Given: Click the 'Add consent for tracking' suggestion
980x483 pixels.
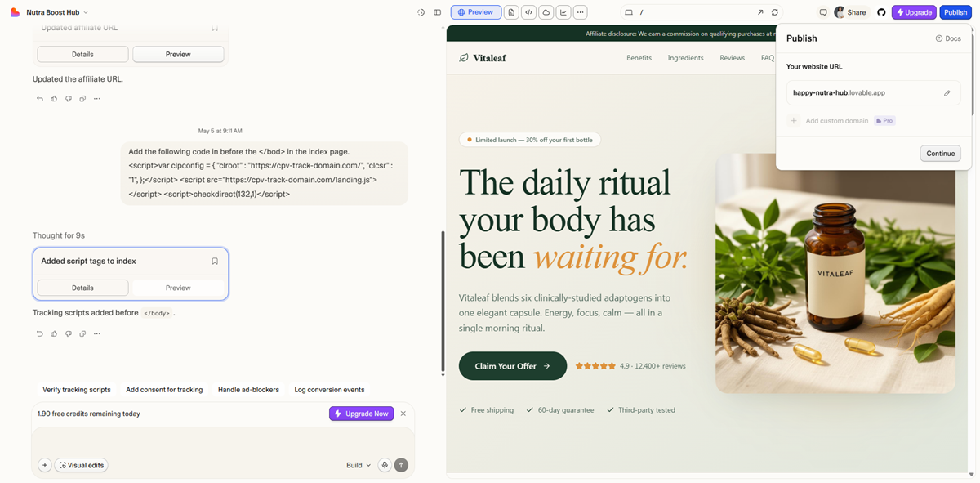Looking at the screenshot, I should 164,390.
